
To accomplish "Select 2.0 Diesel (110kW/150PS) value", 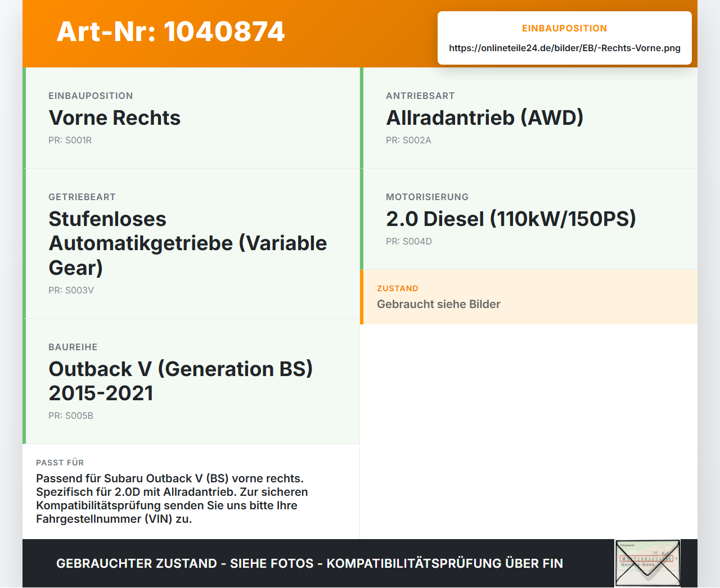I will pos(511,219).
